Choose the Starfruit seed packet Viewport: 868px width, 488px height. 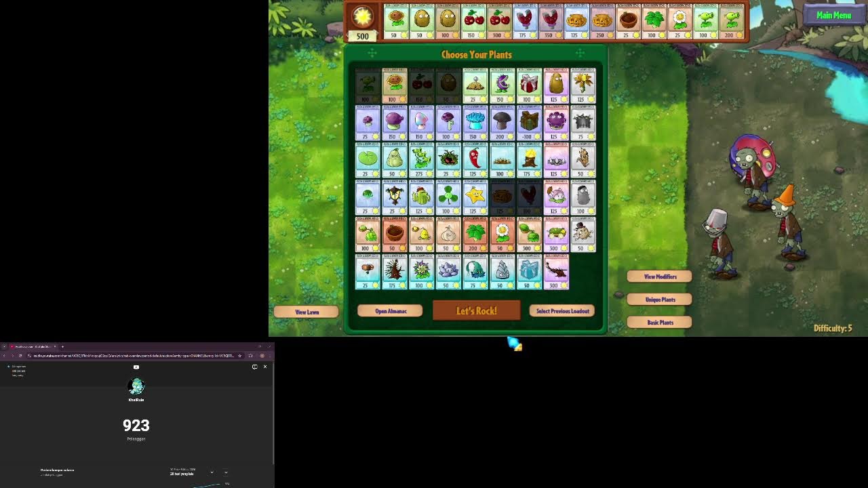(475, 197)
